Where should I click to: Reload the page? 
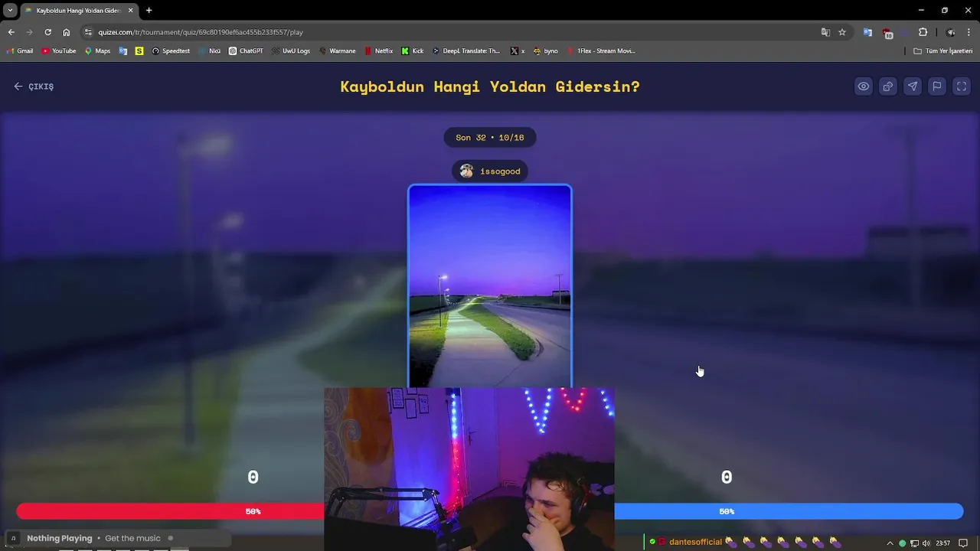point(47,32)
